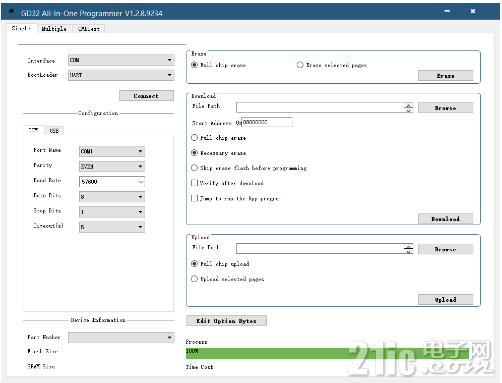Screen dimensions: 502x383
Task: Click the Time Cost label
Action: pos(199,367)
